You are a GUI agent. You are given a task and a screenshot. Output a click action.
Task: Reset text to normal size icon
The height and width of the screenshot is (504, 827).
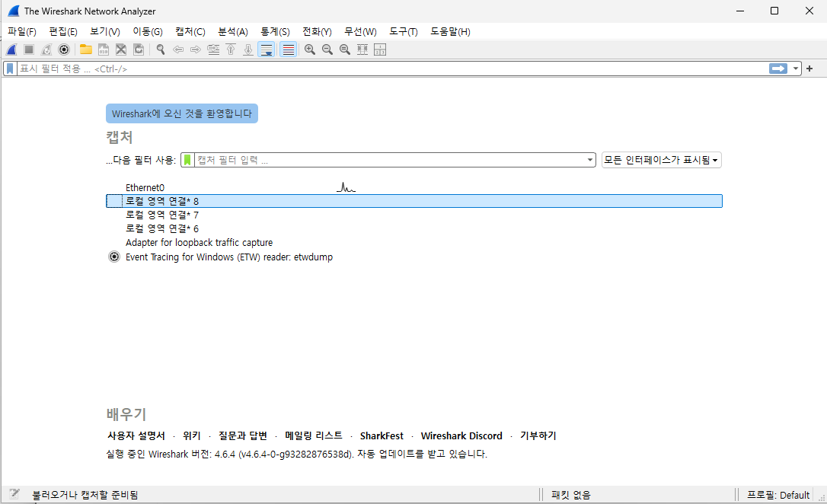pos(344,49)
